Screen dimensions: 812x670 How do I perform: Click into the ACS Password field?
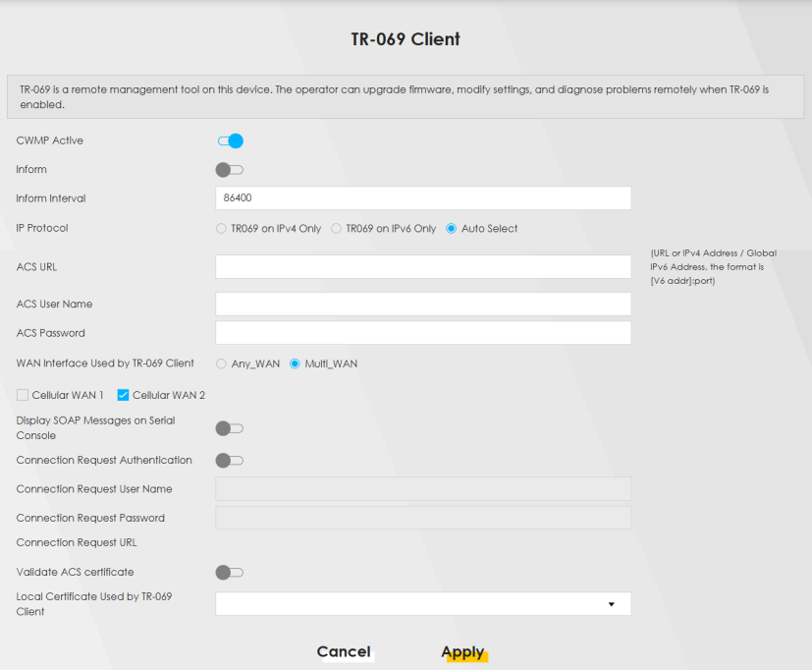click(422, 333)
